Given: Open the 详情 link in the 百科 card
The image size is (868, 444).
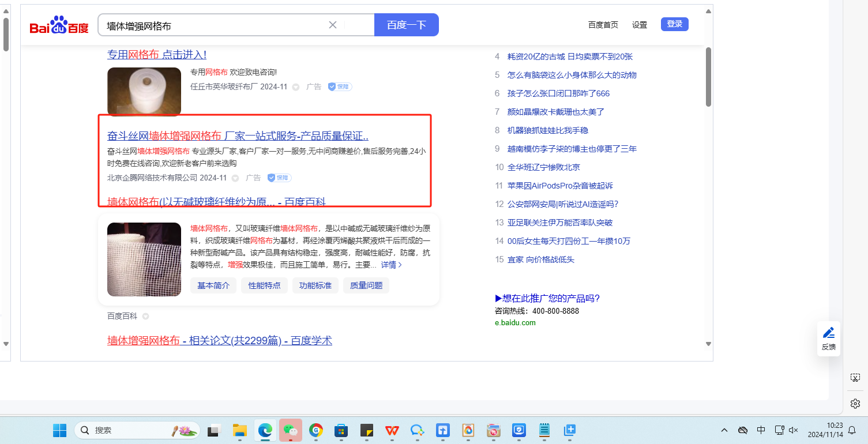Looking at the screenshot, I should (x=392, y=265).
